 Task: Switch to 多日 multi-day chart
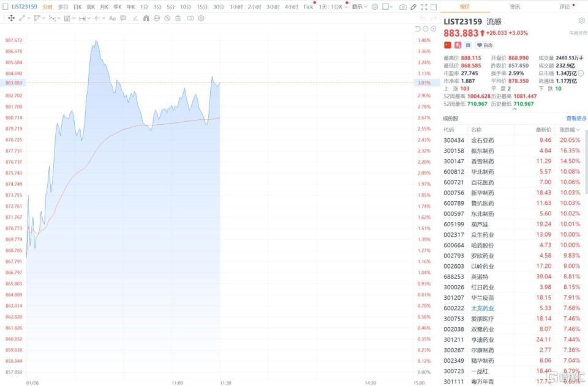[63, 7]
